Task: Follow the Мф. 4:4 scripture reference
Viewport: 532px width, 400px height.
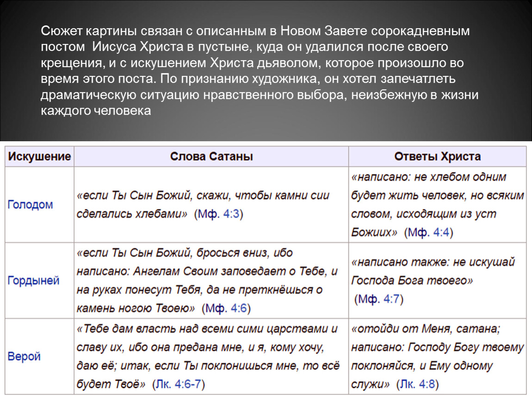Action: point(428,232)
